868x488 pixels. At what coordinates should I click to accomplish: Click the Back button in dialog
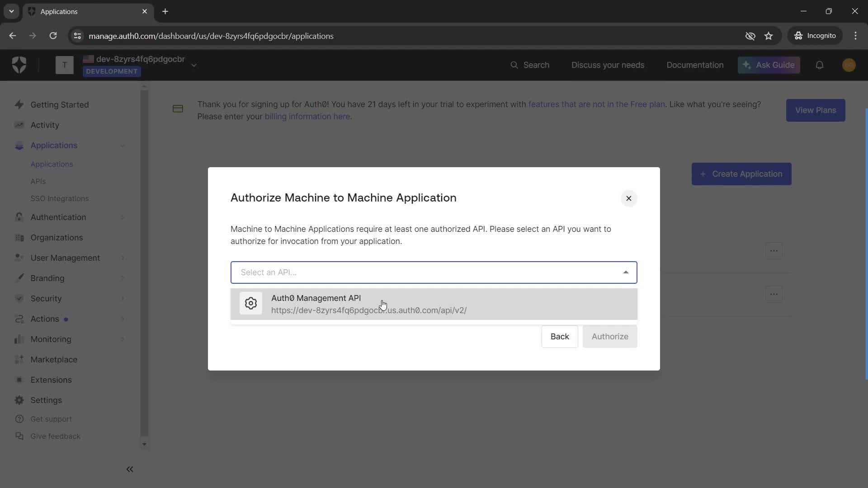(x=560, y=337)
